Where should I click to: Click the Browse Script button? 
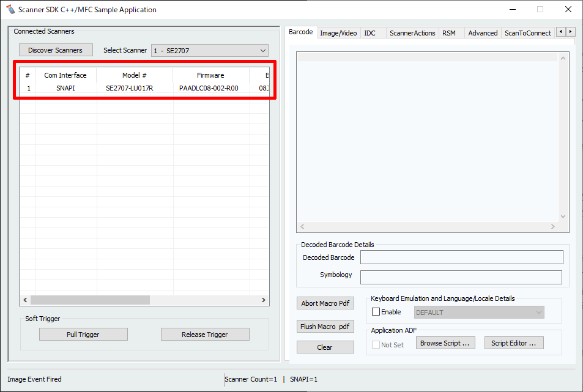pos(445,343)
